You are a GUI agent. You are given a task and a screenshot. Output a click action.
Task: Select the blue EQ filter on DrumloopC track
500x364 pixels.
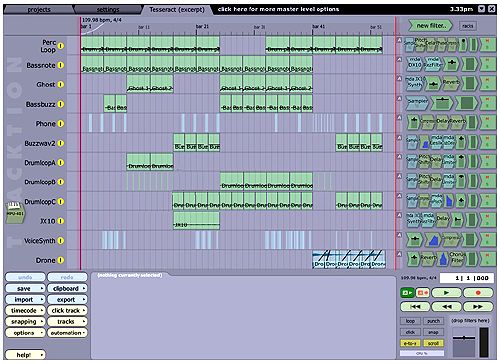[449, 200]
